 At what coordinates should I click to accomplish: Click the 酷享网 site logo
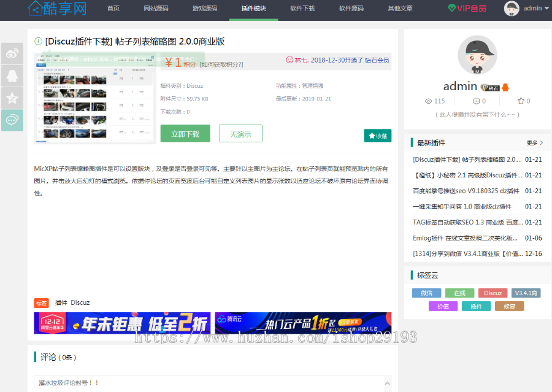(56, 9)
